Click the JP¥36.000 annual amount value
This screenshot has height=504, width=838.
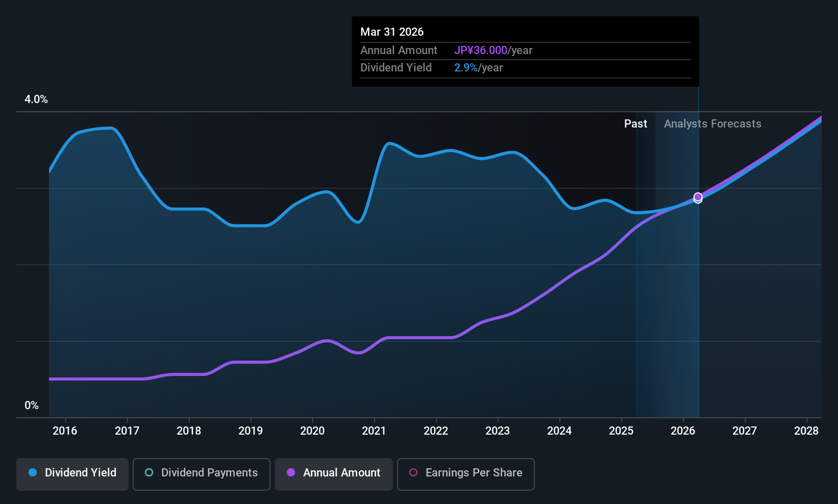point(481,51)
